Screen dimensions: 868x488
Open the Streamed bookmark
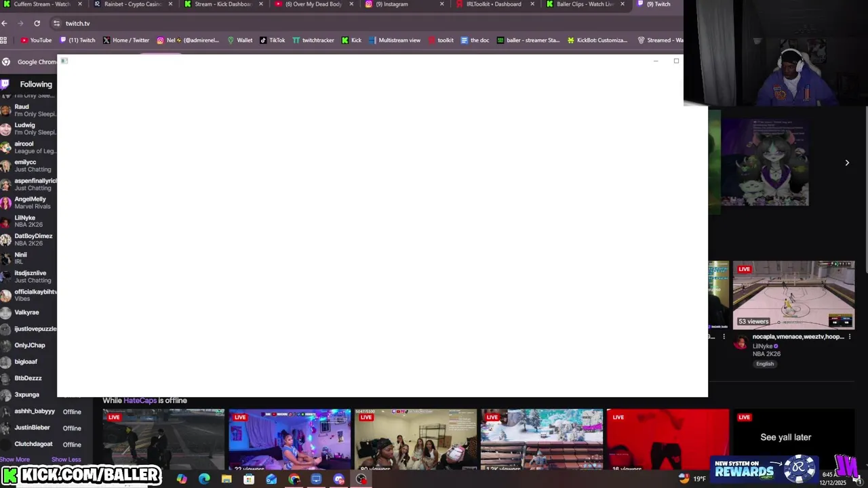coord(660,40)
